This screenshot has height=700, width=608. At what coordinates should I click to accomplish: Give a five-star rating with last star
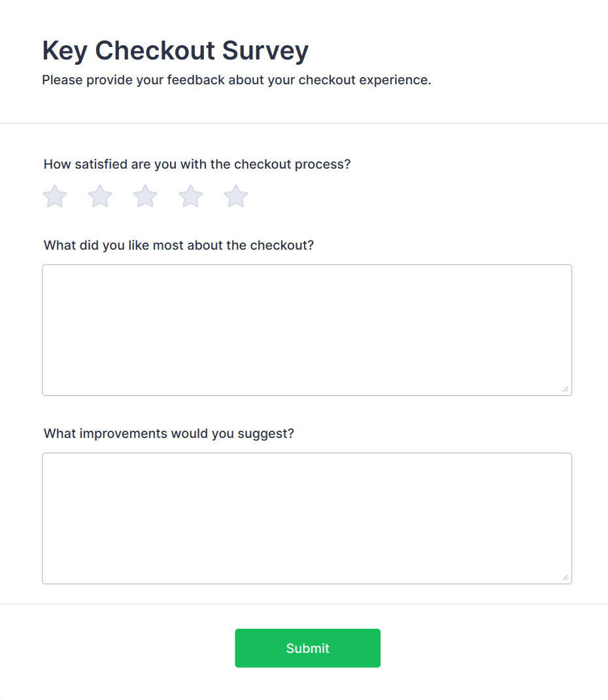[x=236, y=196]
